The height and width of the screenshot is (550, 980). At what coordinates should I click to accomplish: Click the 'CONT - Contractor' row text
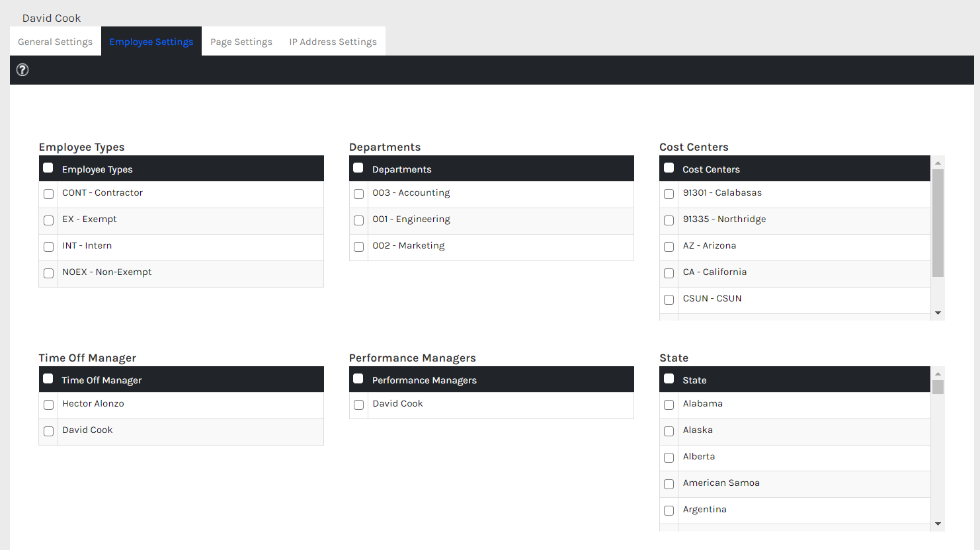point(102,193)
